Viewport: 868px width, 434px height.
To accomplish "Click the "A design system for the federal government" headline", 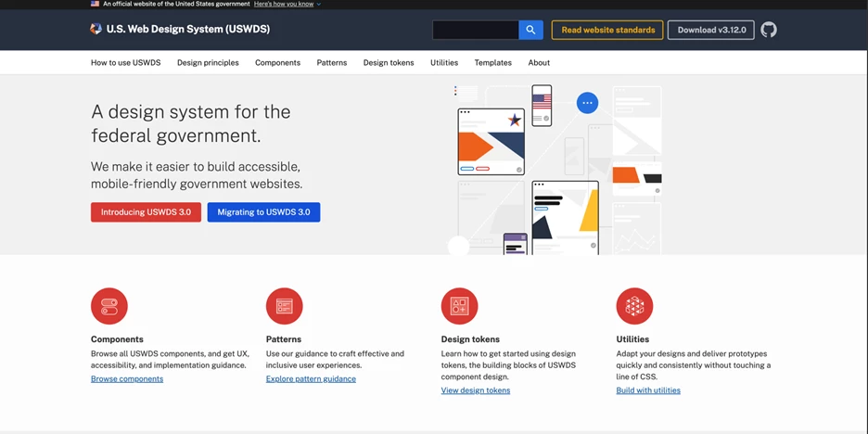I will pyautogui.click(x=191, y=123).
